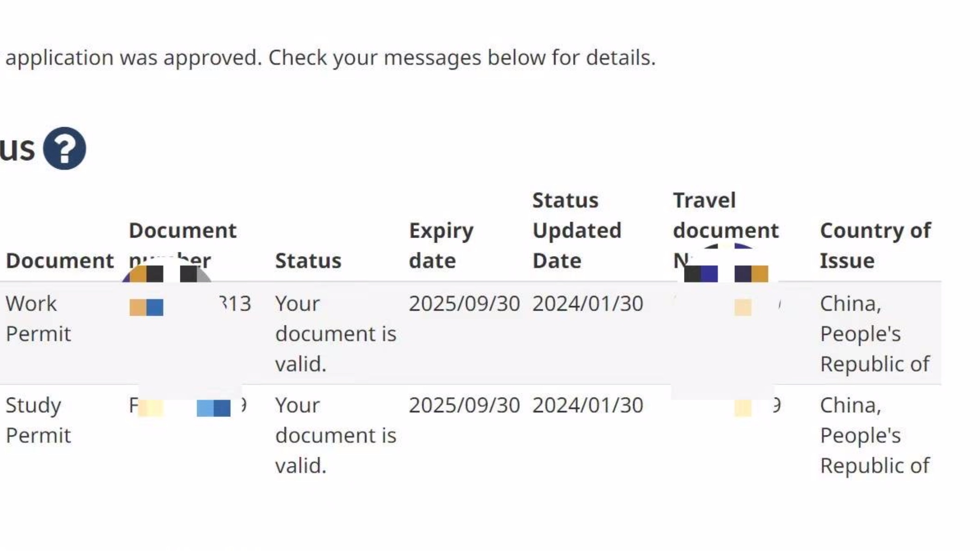The width and height of the screenshot is (980, 551).
Task: Click Study Permit 'Your document is valid' text
Action: click(336, 435)
